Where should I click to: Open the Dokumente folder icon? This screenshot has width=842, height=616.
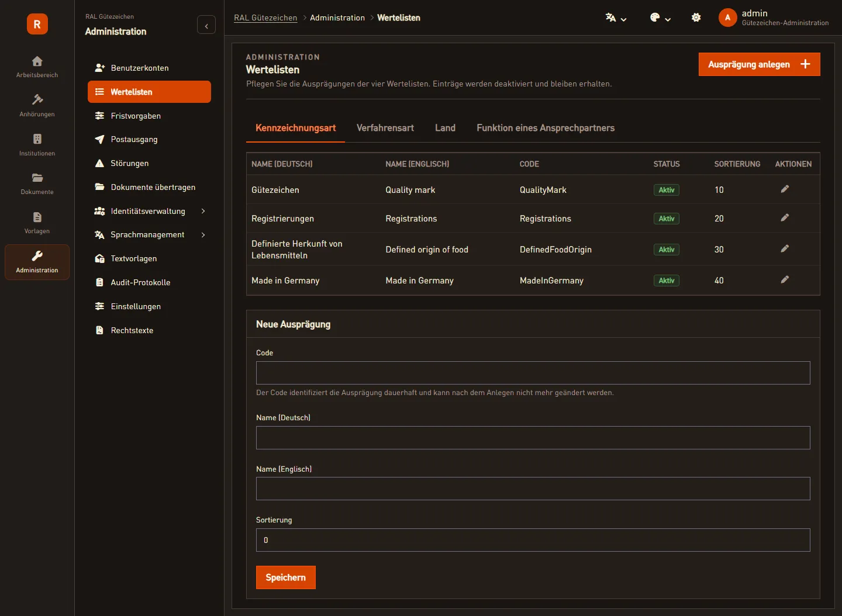(x=37, y=178)
